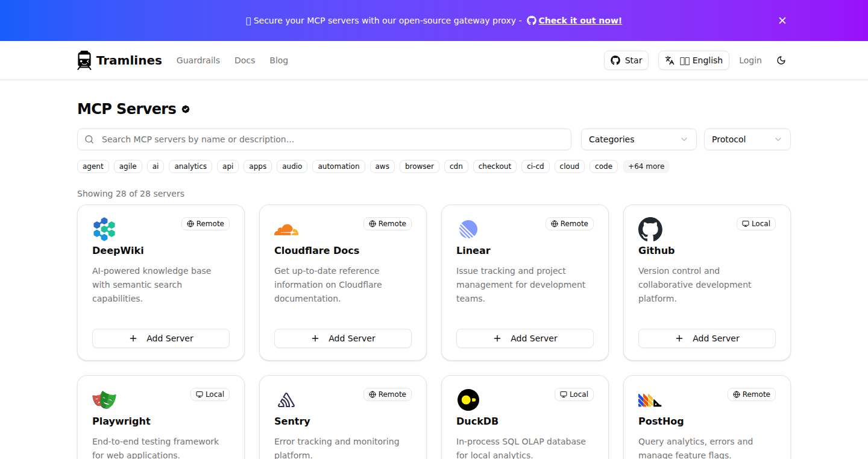Click the GitHub icon in the banner
Viewport: 868px width, 459px height.
[531, 21]
